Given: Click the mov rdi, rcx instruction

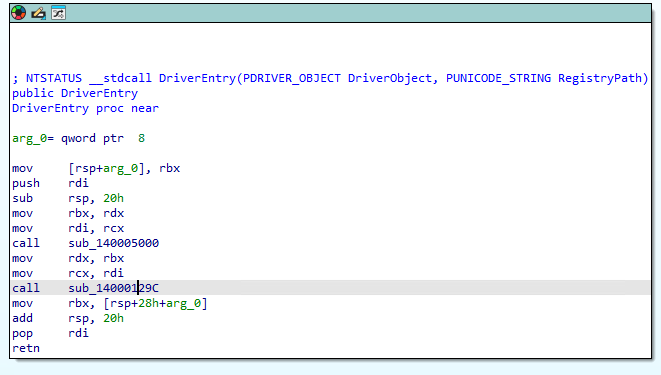Looking at the screenshot, I should click(68, 228).
